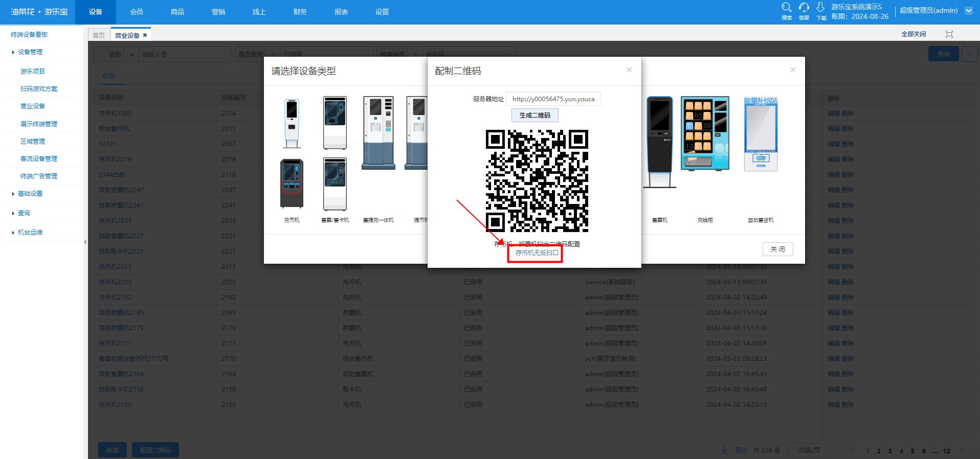Choose the 自动售货机 vending image
This screenshot has height=459, width=980.
(761, 134)
